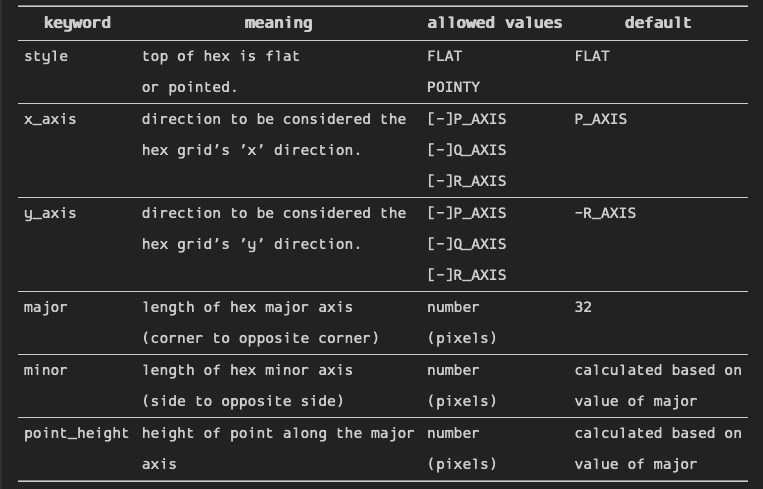Click '[-]R_AXIS' in the y_axis row
The width and height of the screenshot is (763, 489).
click(467, 275)
